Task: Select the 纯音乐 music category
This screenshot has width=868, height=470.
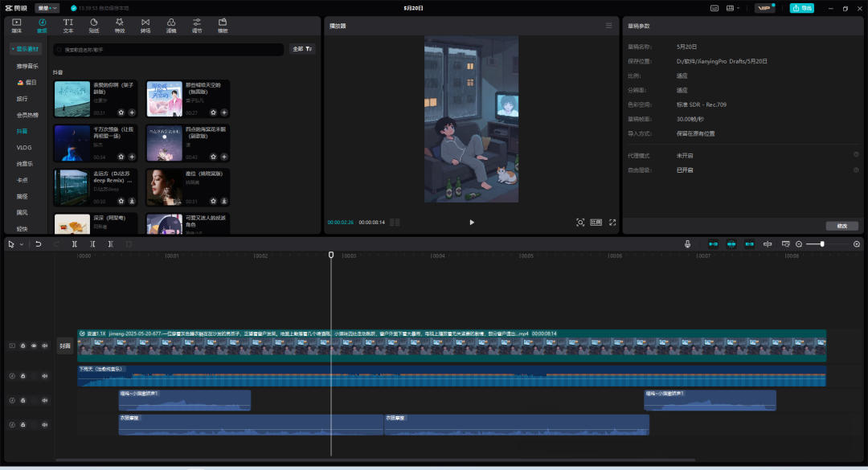Action: pos(24,164)
